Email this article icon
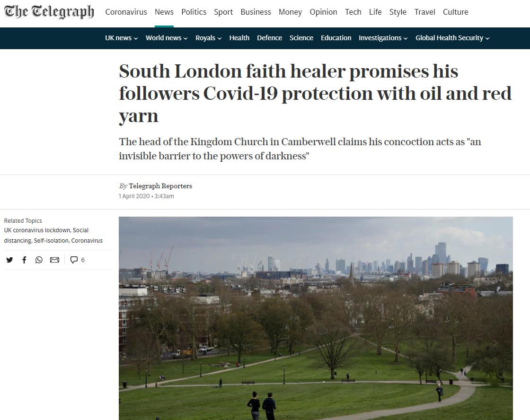Viewport: 530px width, 420px height. 54,260
